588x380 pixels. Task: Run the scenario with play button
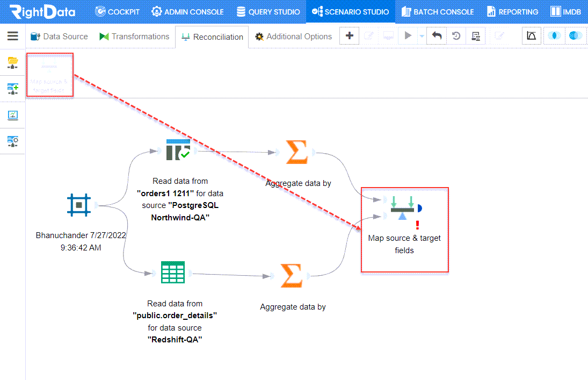coord(408,35)
